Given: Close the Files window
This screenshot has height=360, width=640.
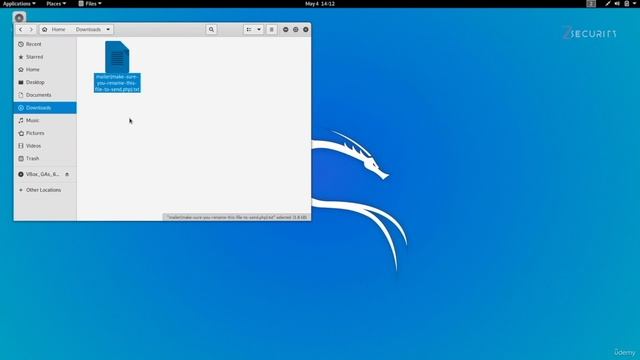Looking at the screenshot, I should [x=306, y=29].
